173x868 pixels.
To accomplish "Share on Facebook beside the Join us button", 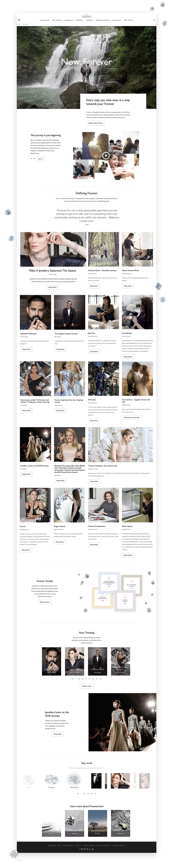I will click(x=31, y=158).
